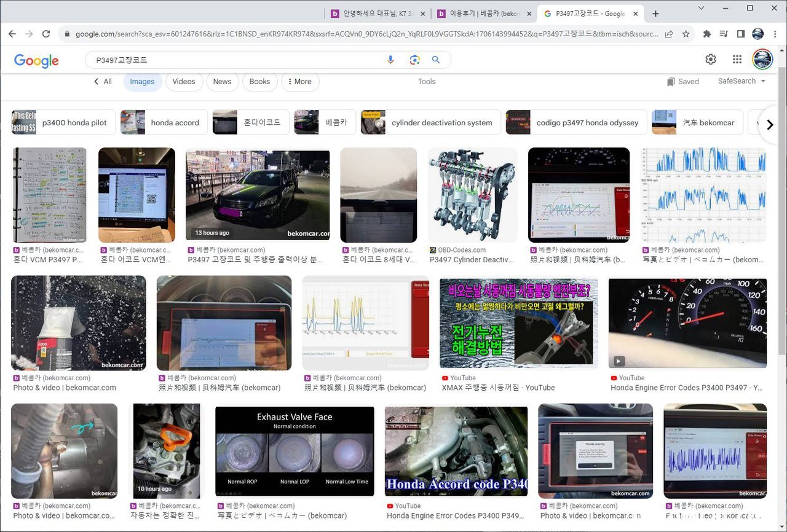The height and width of the screenshot is (532, 787).
Task: Open the Chrome three-dot menu
Action: [x=775, y=34]
